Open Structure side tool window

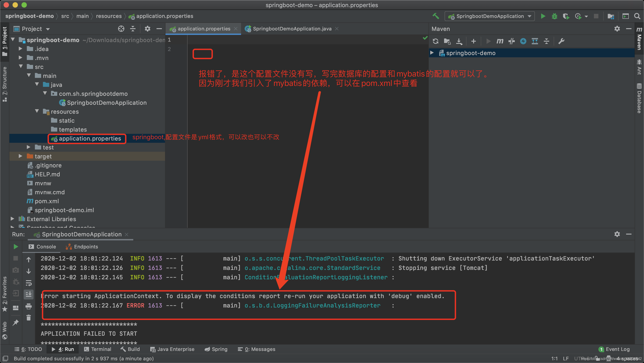click(4, 84)
